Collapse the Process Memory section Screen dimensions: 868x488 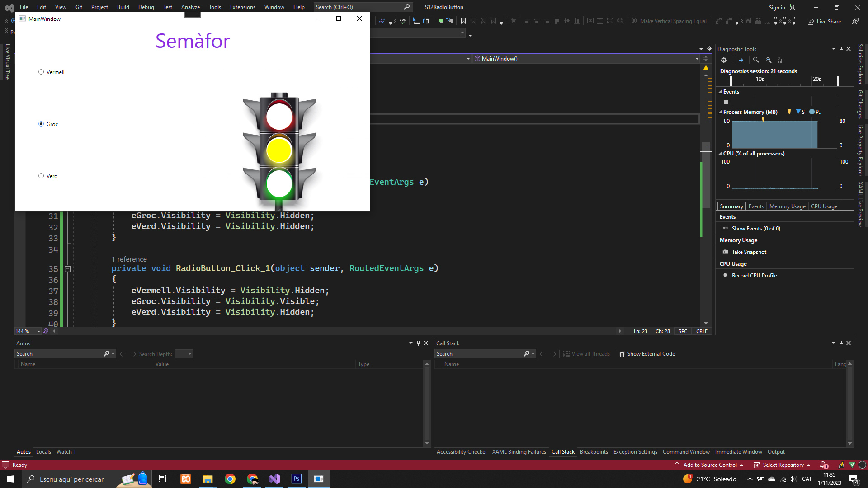coord(720,112)
